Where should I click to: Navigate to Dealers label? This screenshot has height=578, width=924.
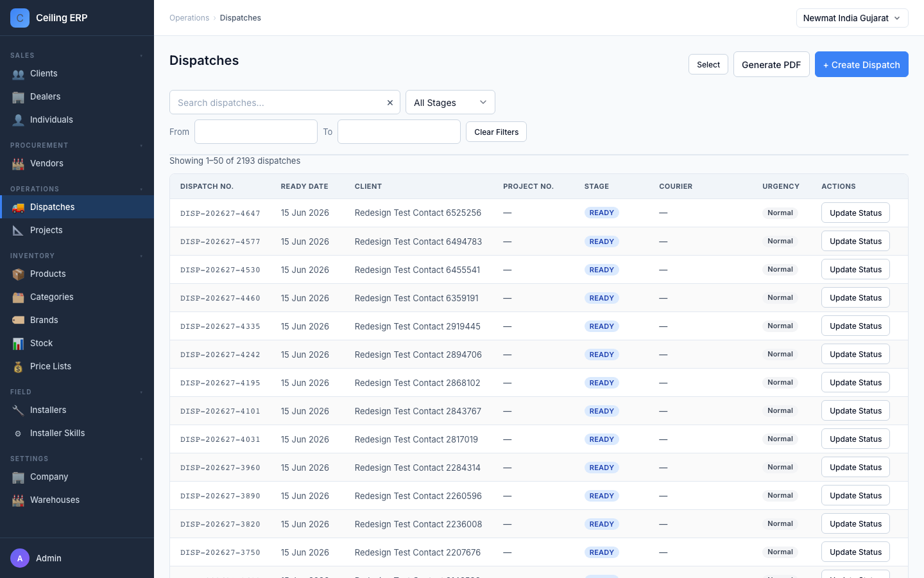45,96
